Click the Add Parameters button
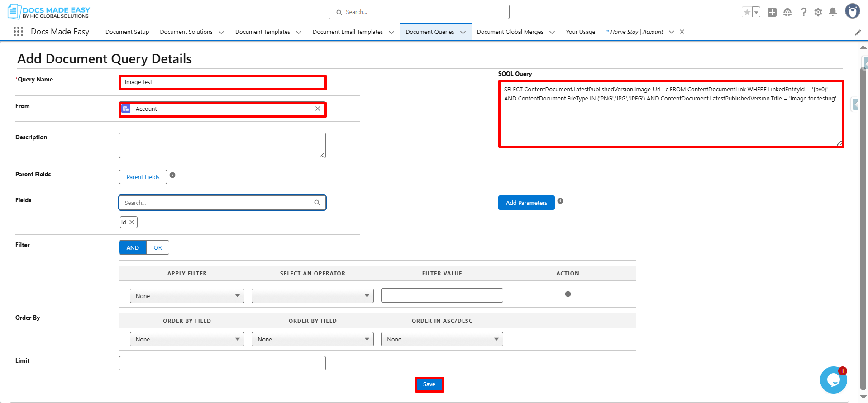Screen dimensions: 868x403 tap(526, 203)
